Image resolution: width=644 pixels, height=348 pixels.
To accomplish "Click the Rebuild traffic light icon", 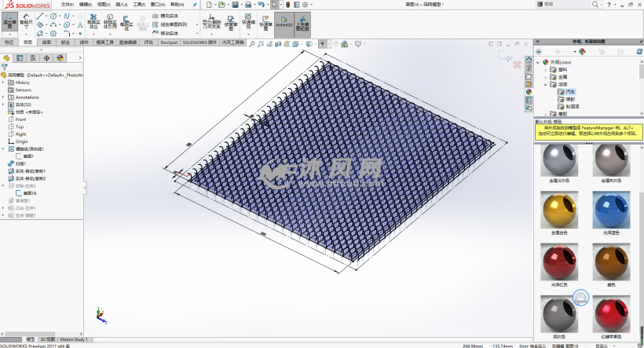I will (x=287, y=5).
